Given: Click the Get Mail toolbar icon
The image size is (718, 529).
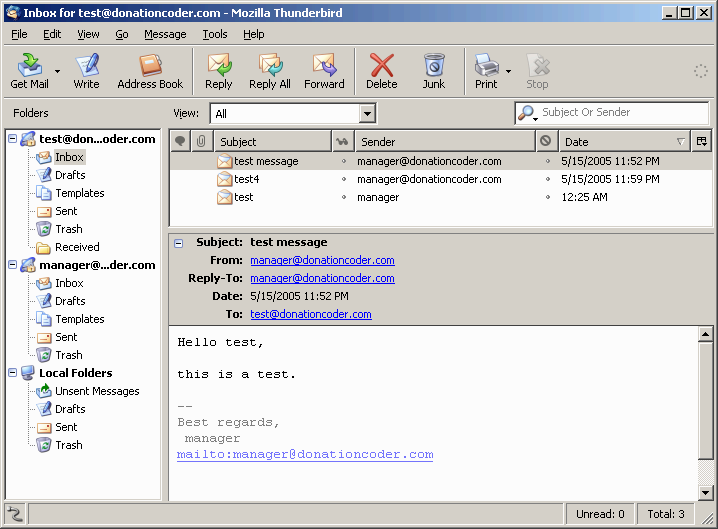Looking at the screenshot, I should click(29, 71).
